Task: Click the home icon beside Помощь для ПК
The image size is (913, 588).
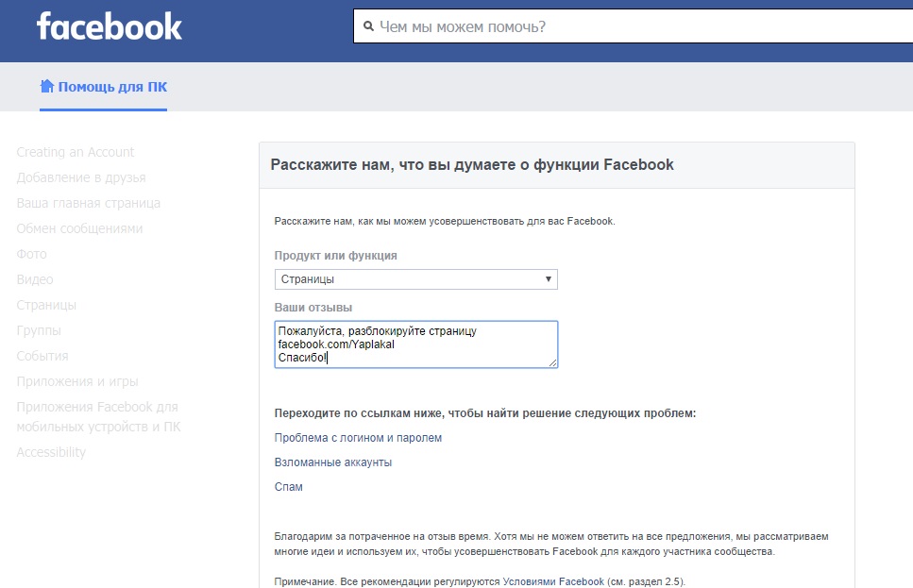Action: (x=47, y=86)
